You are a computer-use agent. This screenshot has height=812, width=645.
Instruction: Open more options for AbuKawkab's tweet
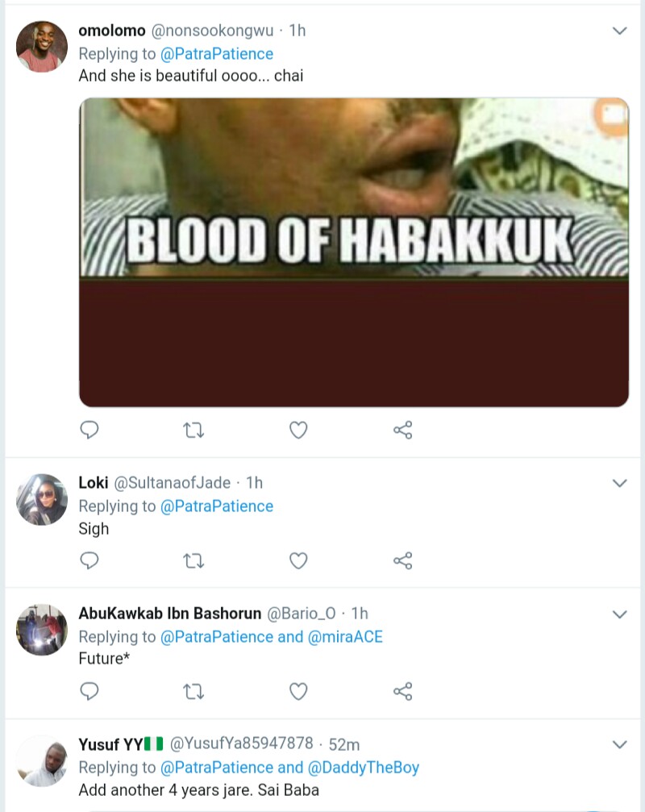619,614
